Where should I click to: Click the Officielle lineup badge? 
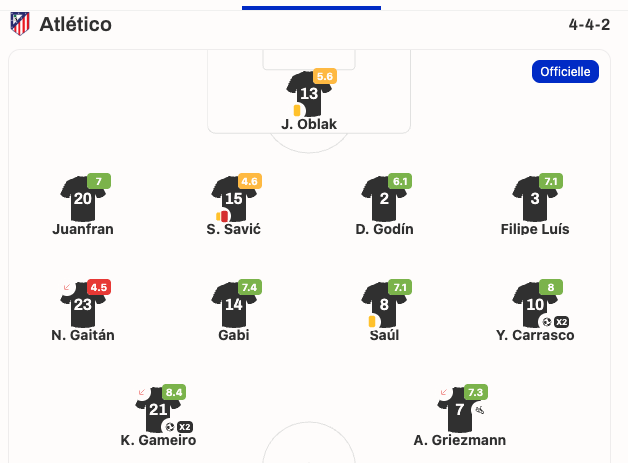tap(566, 71)
